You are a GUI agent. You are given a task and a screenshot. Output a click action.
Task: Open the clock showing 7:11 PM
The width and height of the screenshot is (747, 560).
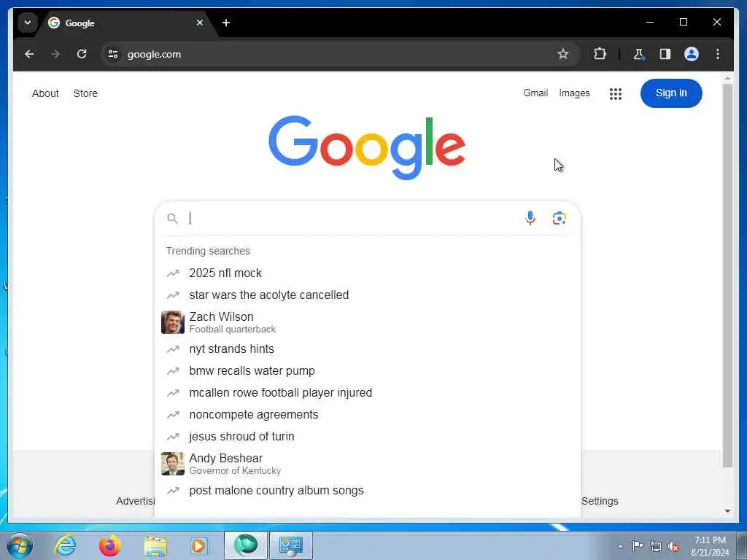coord(710,546)
